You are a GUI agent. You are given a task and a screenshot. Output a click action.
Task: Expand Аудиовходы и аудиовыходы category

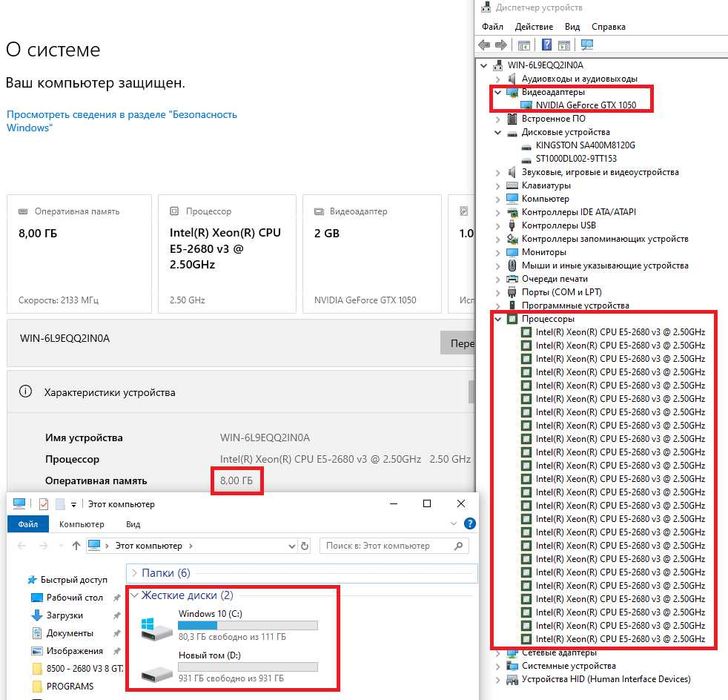pyautogui.click(x=498, y=79)
